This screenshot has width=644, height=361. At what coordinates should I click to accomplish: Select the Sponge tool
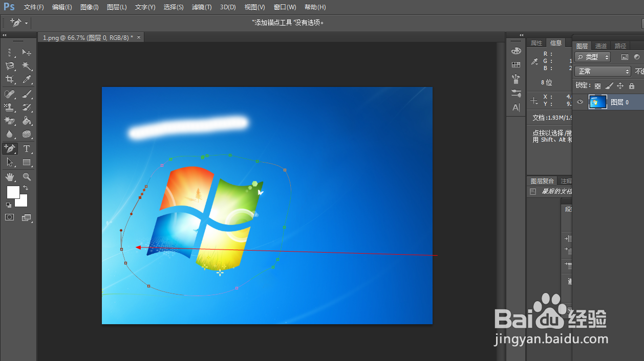point(27,134)
